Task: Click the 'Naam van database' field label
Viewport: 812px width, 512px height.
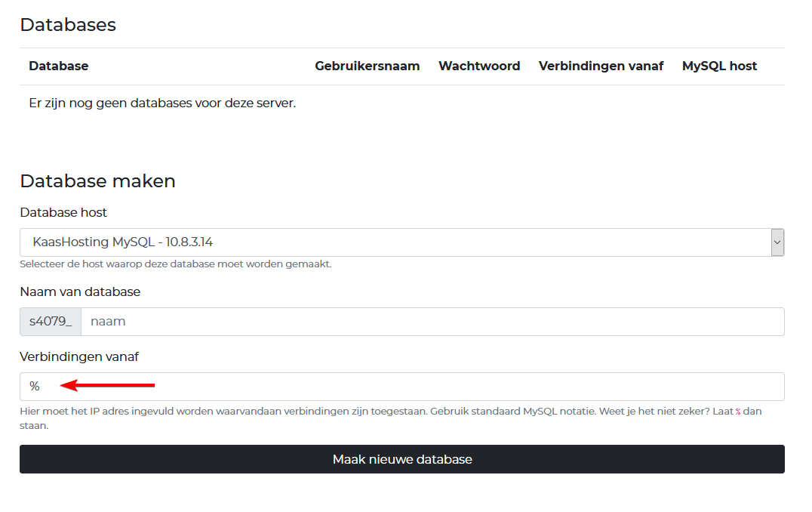Action: (80, 291)
